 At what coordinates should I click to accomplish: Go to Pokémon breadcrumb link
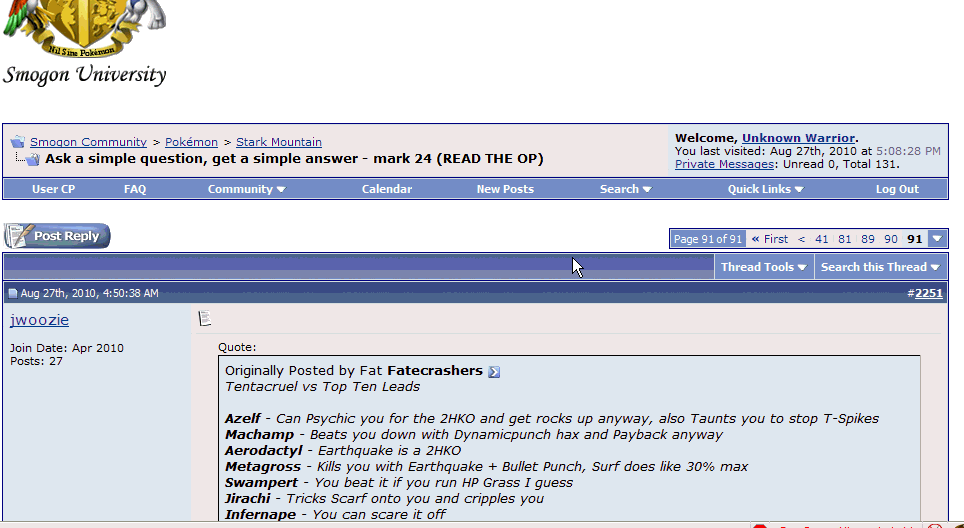pos(191,142)
